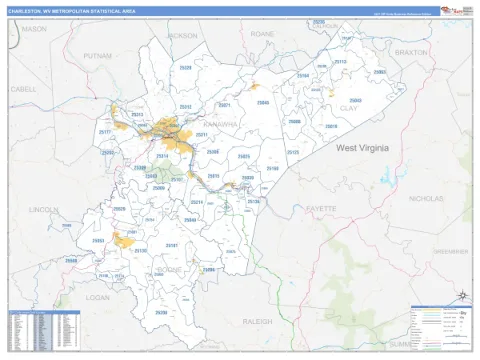Click ZIP code 25160
Screen dimensions: 480x360
coord(272,168)
